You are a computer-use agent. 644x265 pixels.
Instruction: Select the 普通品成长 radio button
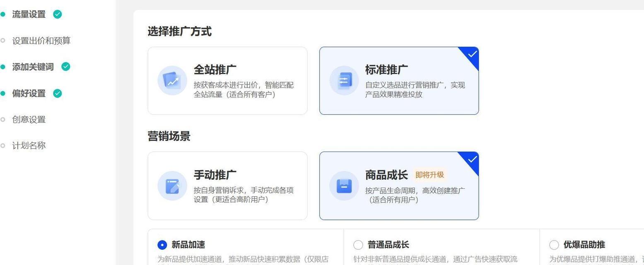[358, 245]
